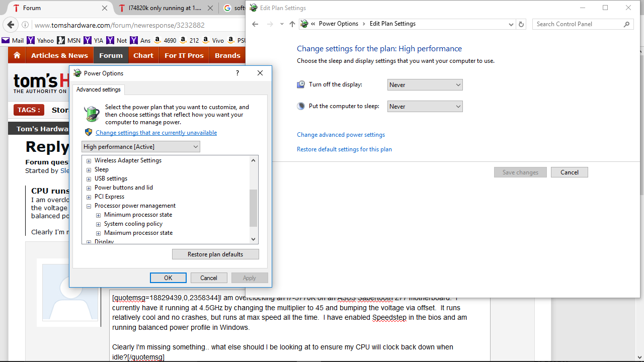Image resolution: width=644 pixels, height=362 pixels.
Task: Click the Turn off the display monitor icon
Action: point(301,84)
